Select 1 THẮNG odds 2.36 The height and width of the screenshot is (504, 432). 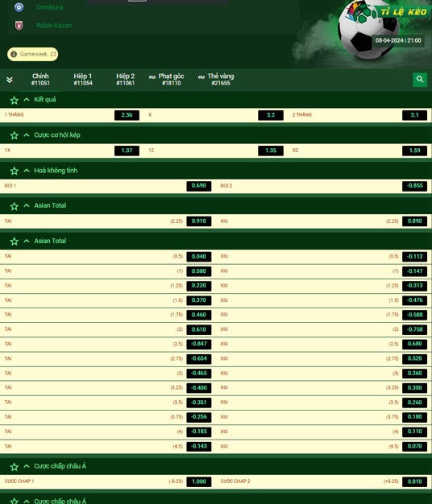[127, 115]
